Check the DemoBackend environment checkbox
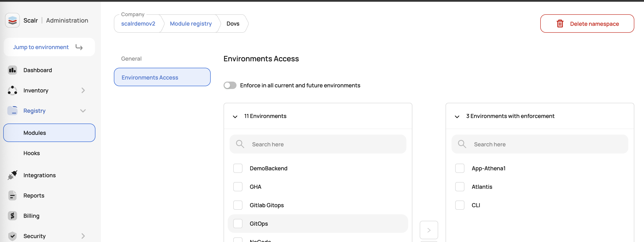Viewport: 644px width, 242px height. [x=238, y=168]
